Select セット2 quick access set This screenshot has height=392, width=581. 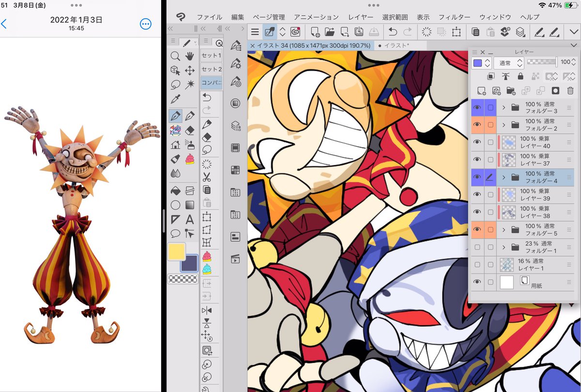tap(211, 69)
